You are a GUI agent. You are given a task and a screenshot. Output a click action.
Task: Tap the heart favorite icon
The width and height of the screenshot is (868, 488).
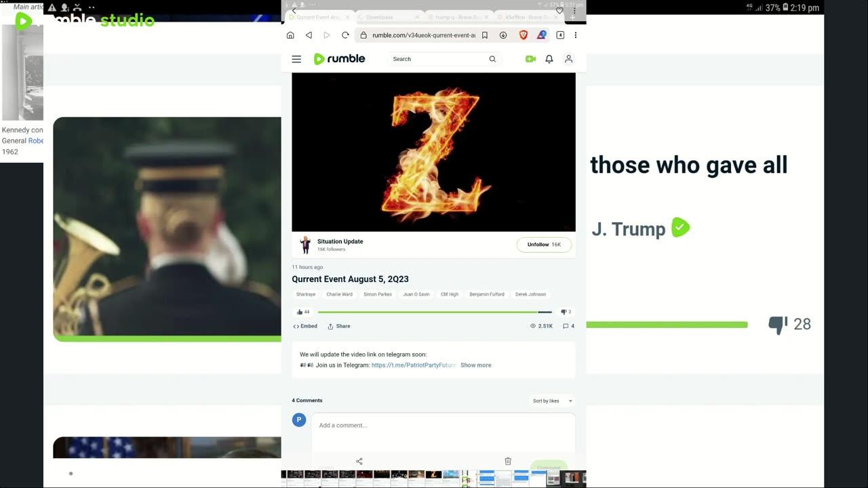(559, 11)
